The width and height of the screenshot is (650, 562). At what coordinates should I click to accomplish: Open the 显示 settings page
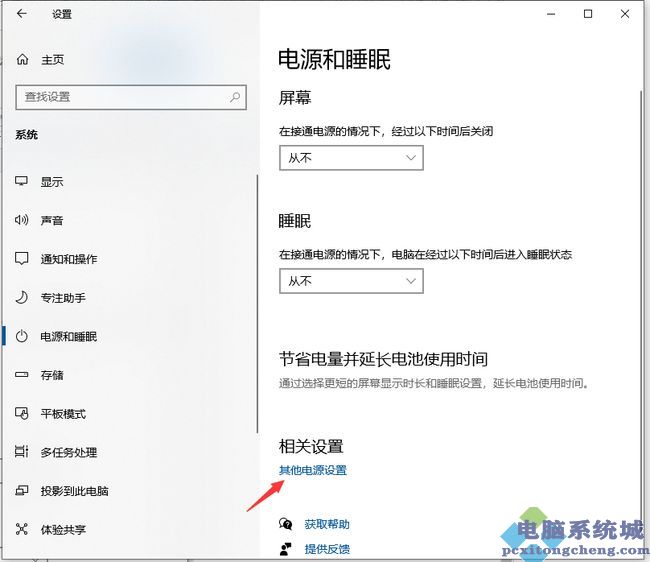coord(52,182)
